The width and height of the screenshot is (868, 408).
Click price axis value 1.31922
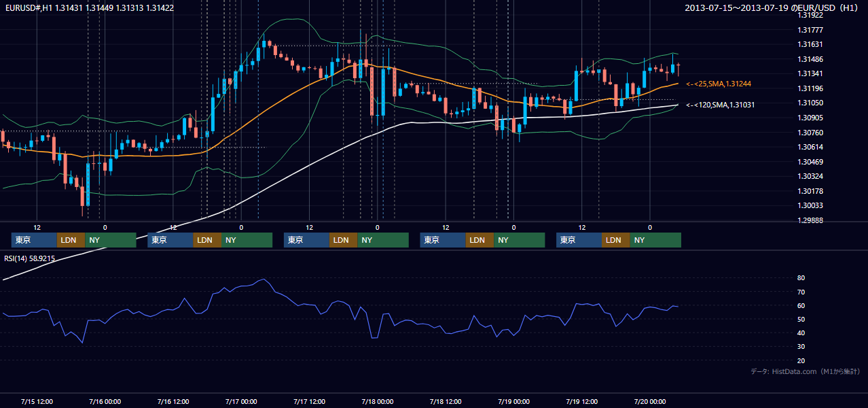[811, 15]
